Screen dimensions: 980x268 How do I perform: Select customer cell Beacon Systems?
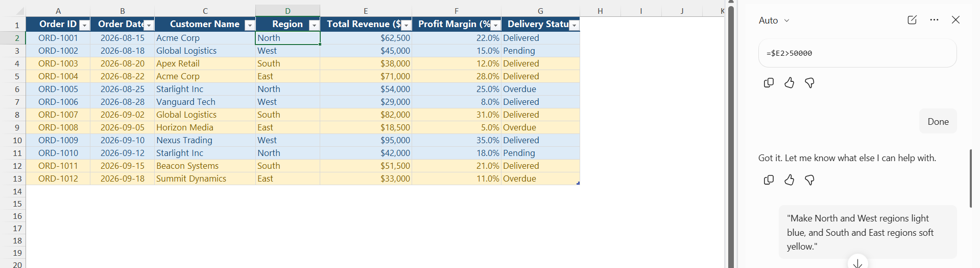pyautogui.click(x=205, y=166)
